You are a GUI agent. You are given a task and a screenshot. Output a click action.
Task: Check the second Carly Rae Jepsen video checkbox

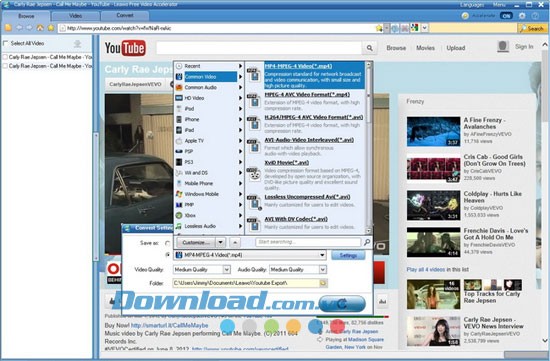(x=5, y=66)
